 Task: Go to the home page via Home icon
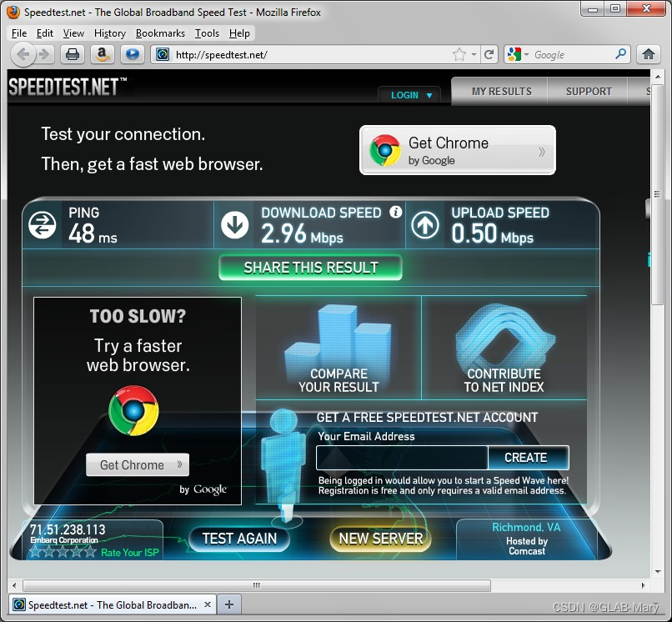[x=648, y=54]
